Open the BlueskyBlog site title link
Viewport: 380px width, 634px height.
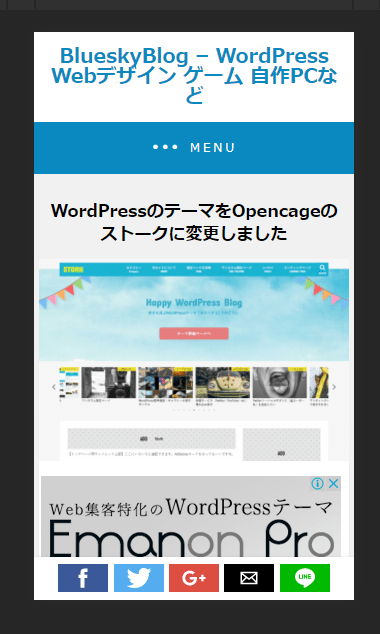click(x=194, y=76)
